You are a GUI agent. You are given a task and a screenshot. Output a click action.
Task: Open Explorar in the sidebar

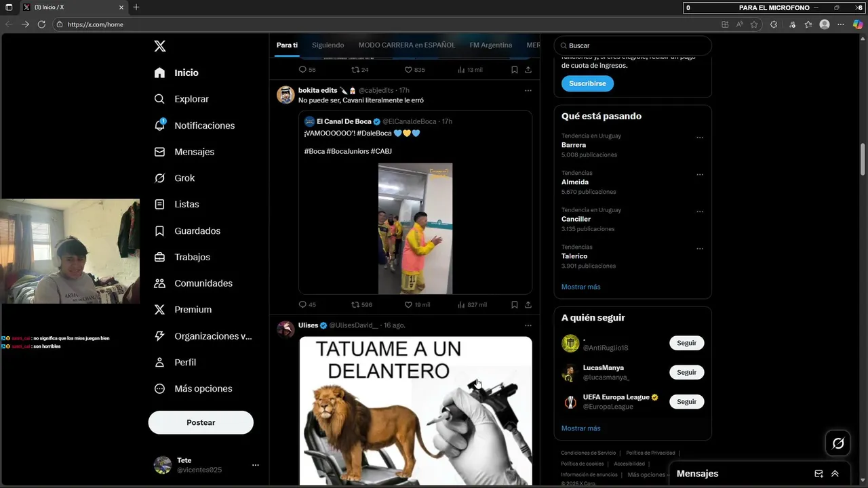(x=181, y=99)
